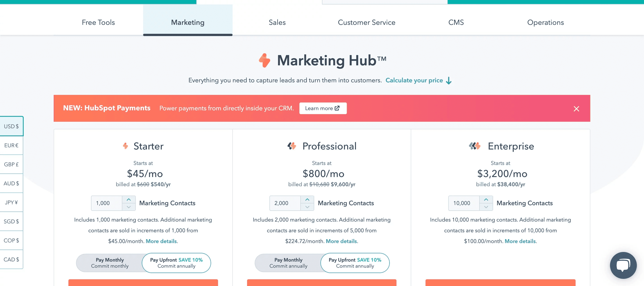644x286 pixels.
Task: Click the down arrow next to Calculate your price
Action: point(449,81)
